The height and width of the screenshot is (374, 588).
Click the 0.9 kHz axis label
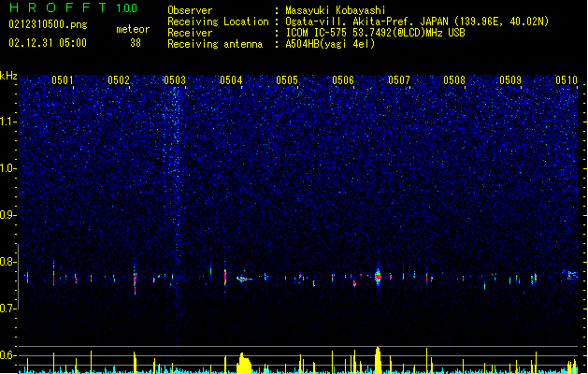pyautogui.click(x=7, y=215)
